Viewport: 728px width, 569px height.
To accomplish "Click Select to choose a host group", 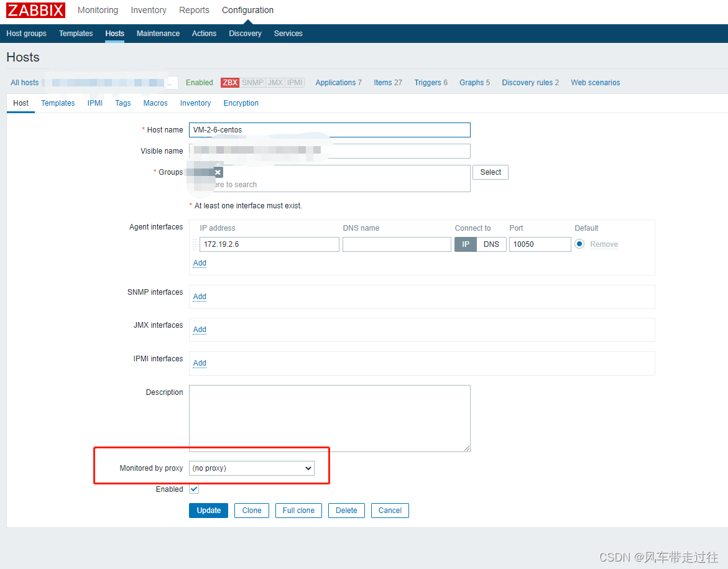I will coord(490,172).
